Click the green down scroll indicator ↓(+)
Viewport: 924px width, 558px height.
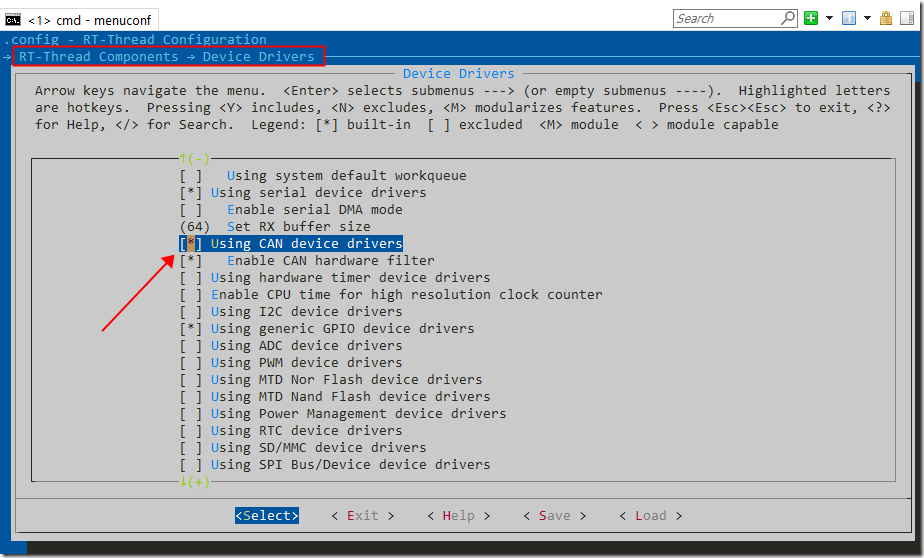[x=194, y=482]
